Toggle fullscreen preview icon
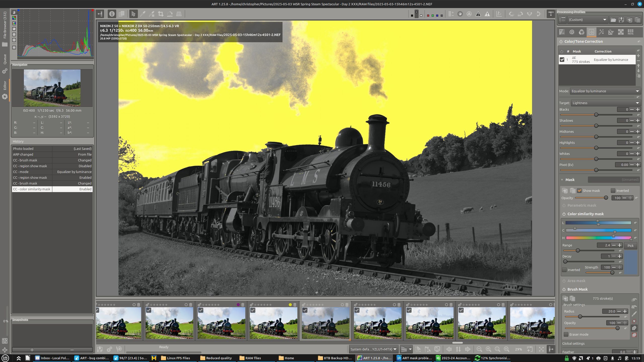Screen dimensions: 644x362 541,349
